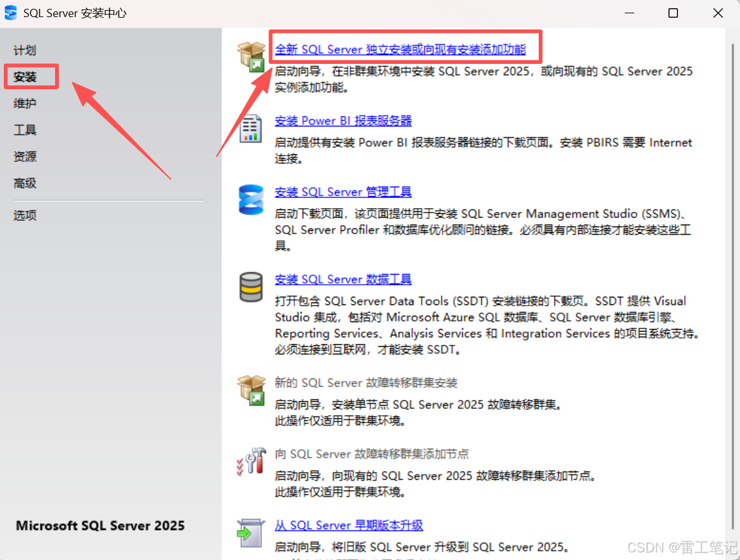Screen dimensions: 740x560
Task: Open the 安装 SQL Server 数据工具 link
Action: coord(343,279)
